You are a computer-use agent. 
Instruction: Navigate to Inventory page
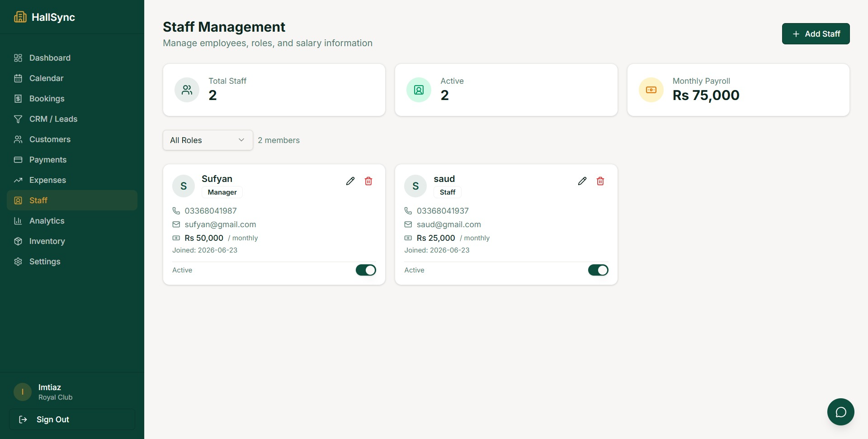point(72,241)
